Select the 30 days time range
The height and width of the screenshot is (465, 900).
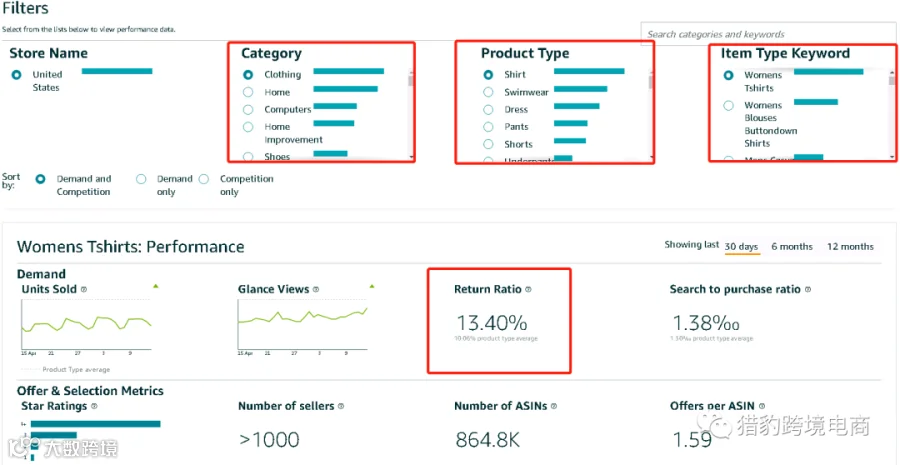[741, 246]
